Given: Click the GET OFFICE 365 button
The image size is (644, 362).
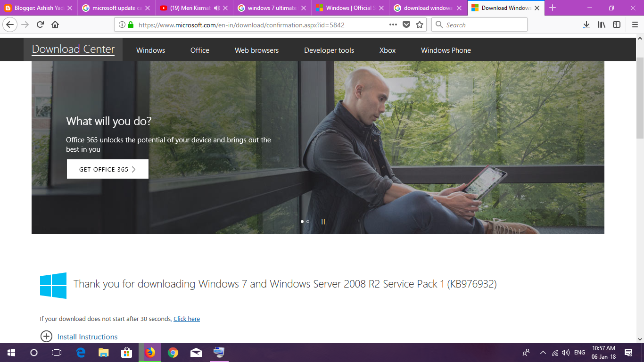Looking at the screenshot, I should pos(107,169).
